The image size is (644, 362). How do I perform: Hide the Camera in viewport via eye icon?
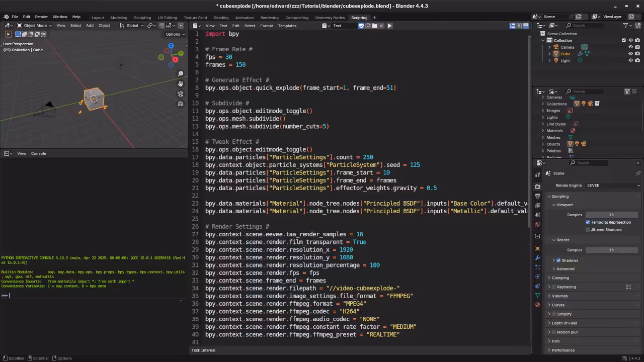tap(630, 47)
